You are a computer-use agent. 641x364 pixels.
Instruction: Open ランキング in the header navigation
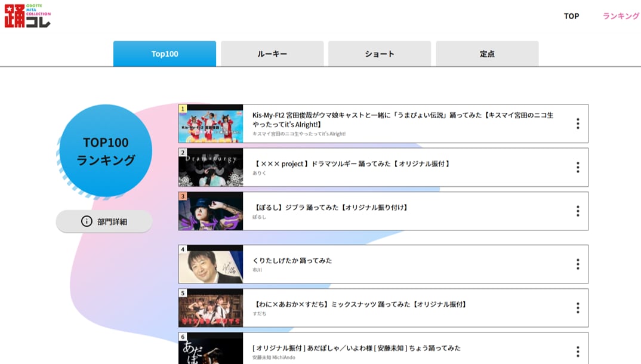tap(621, 16)
